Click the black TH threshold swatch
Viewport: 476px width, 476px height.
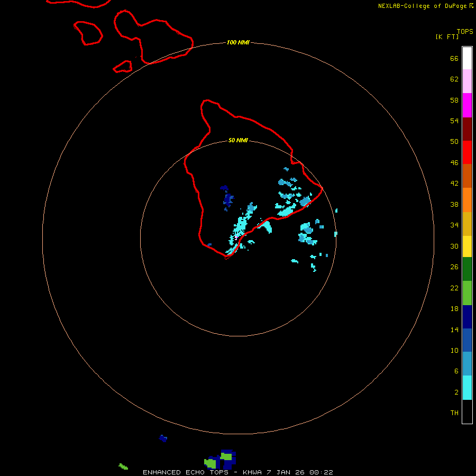pyautogui.click(x=467, y=411)
